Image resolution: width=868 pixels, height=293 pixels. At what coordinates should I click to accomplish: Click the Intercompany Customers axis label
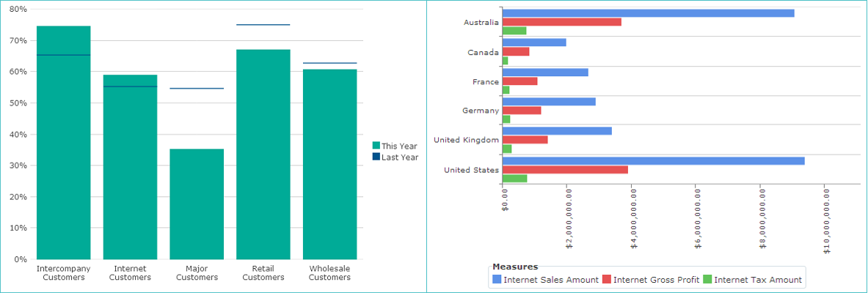click(64, 273)
